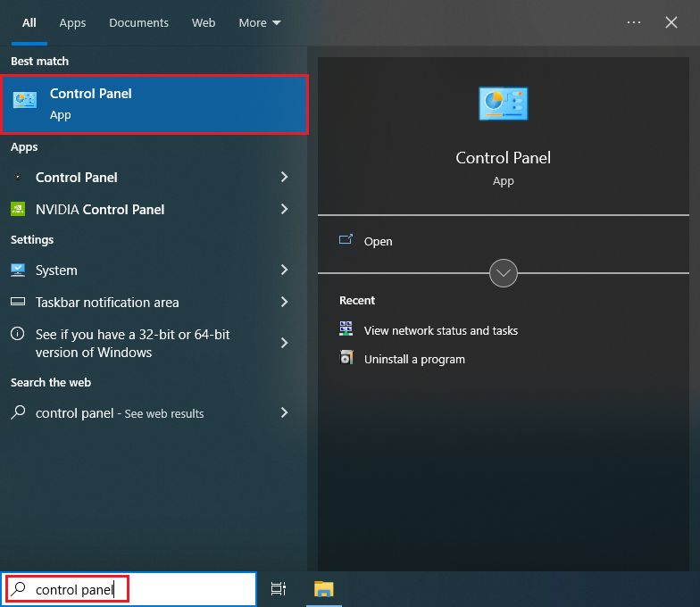The width and height of the screenshot is (700, 607).
Task: Click the View network status icon
Action: pos(346,329)
